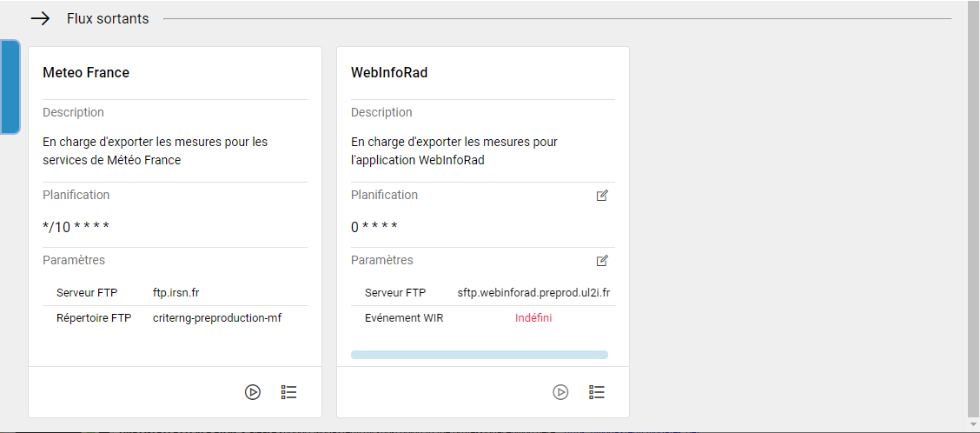Click the arrow icon beside Flux sortants
This screenshot has width=980, height=433.
(x=41, y=18)
